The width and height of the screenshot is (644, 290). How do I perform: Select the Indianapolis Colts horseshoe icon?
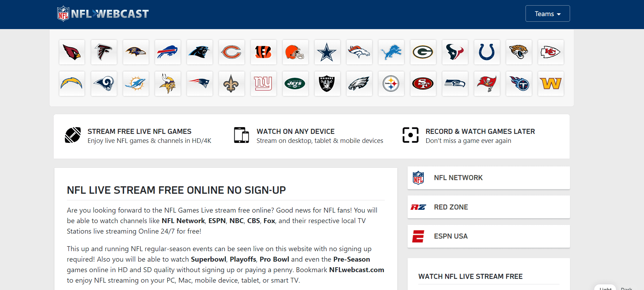click(487, 52)
